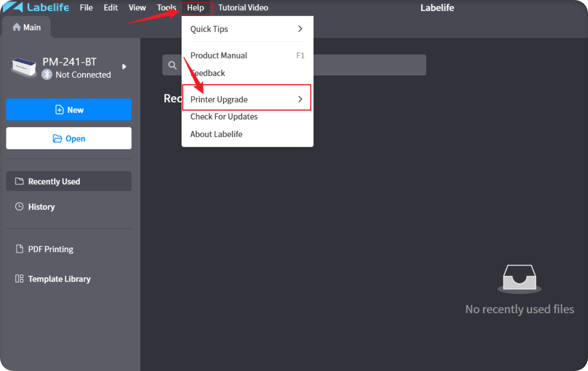Click the search input field
The image size is (588, 371).
coord(294,65)
